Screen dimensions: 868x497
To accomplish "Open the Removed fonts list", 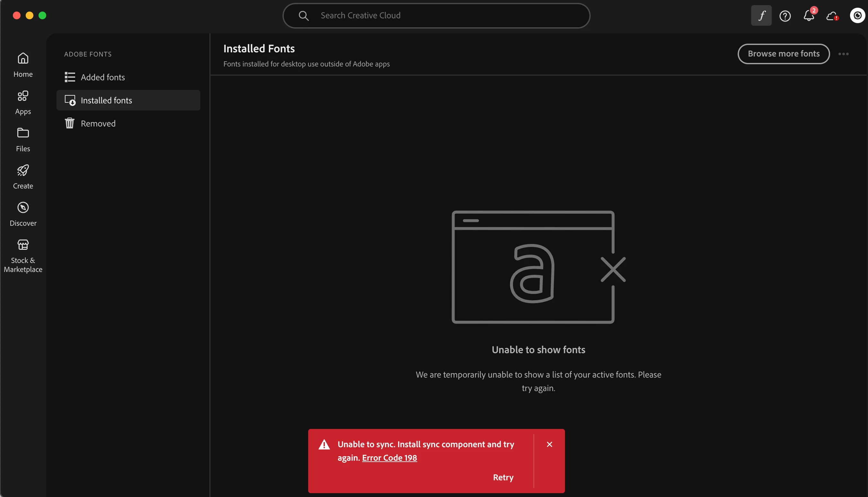I will [x=98, y=124].
